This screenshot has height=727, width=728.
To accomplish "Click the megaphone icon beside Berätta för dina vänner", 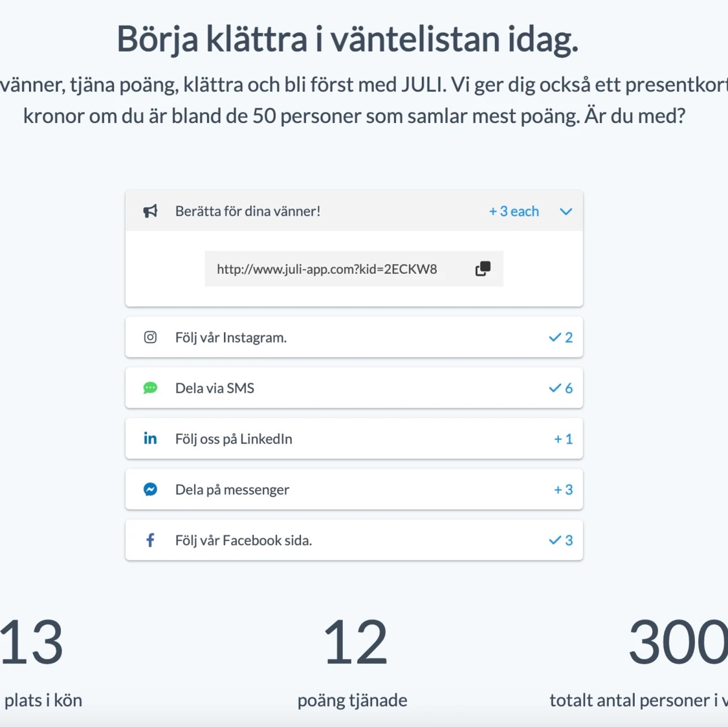I will pos(150,211).
